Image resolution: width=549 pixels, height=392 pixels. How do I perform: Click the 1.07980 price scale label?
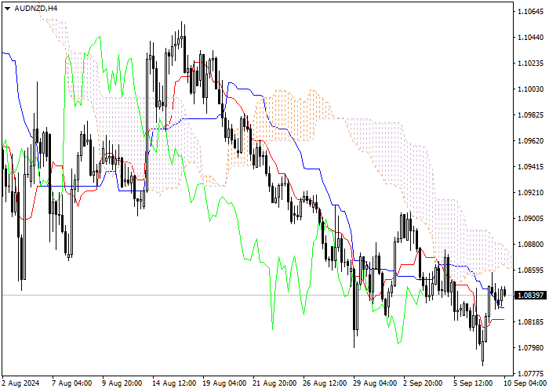point(531,347)
